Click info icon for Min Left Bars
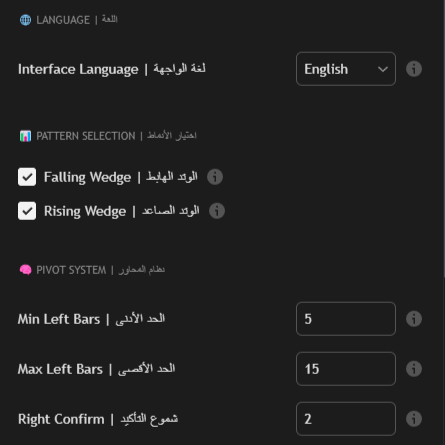 click(x=414, y=319)
